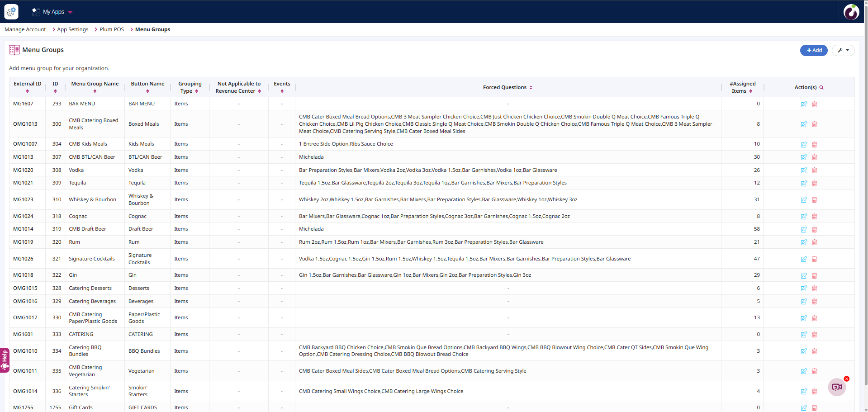Viewport: 868px width, 412px height.
Task: Sort by #Assigned Items column
Action: (x=742, y=87)
